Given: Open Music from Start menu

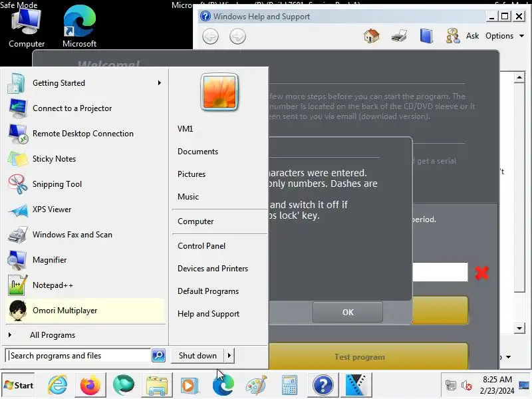Looking at the screenshot, I should tap(188, 197).
